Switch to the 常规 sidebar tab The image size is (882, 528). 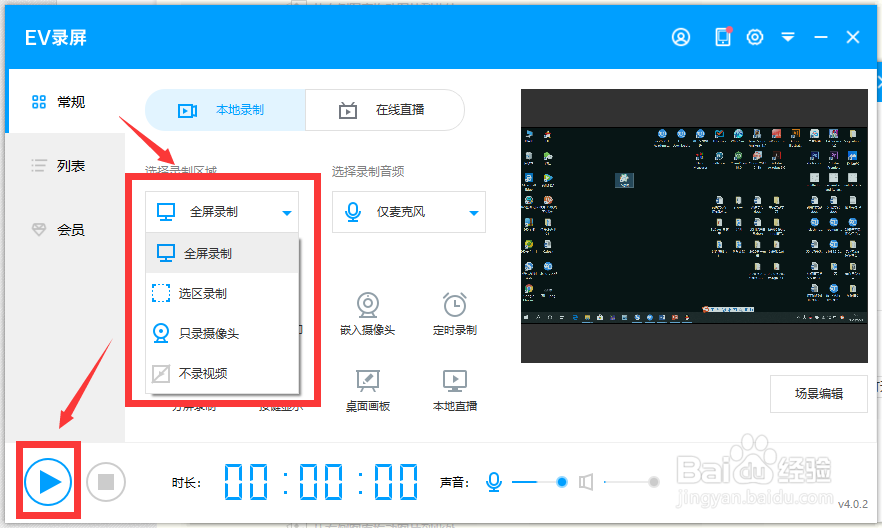[65, 102]
